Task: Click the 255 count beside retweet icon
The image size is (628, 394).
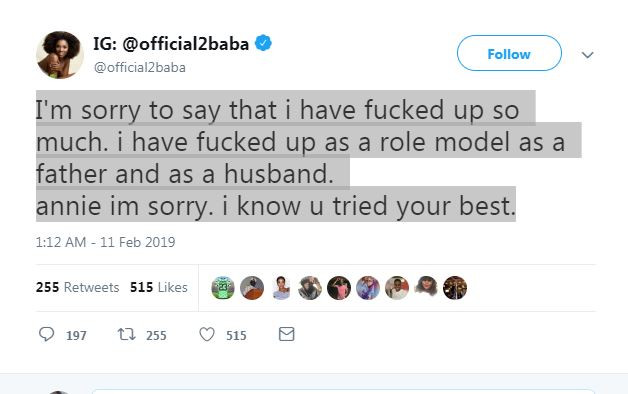Action: pos(156,335)
